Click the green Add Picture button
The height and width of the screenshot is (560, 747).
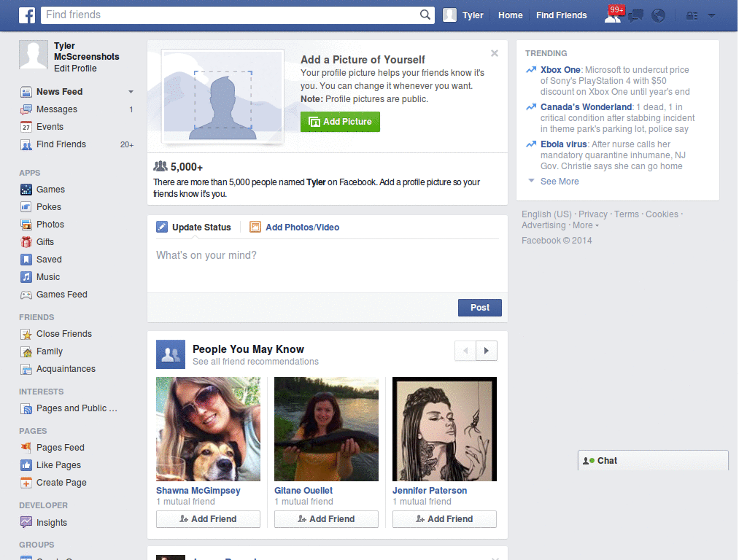point(340,122)
